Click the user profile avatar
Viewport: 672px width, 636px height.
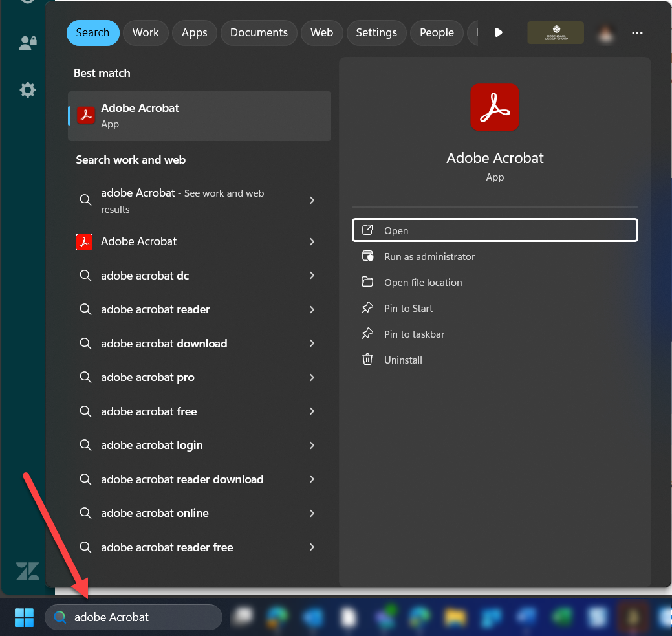(605, 34)
